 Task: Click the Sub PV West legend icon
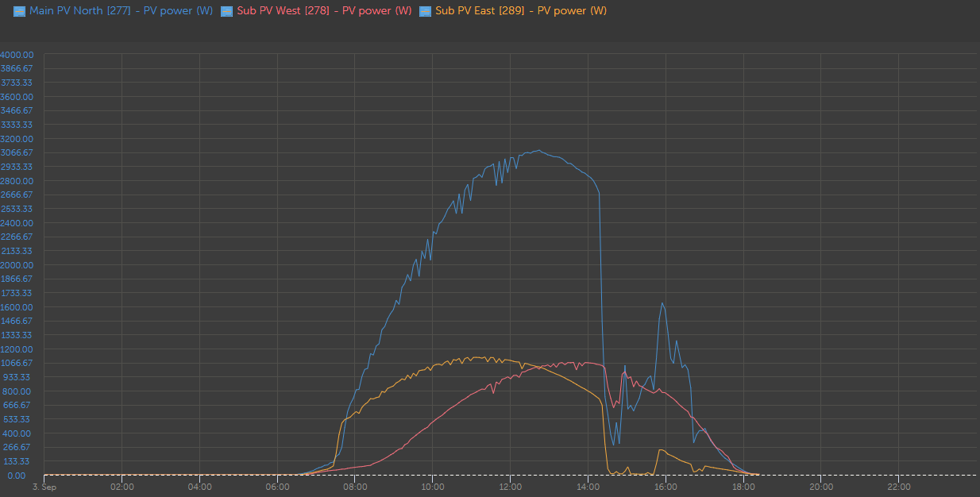226,11
